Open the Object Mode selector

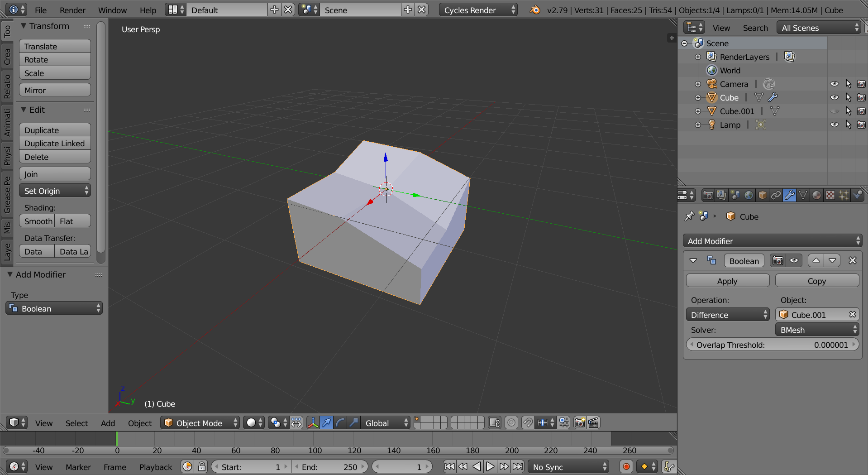[200, 423]
